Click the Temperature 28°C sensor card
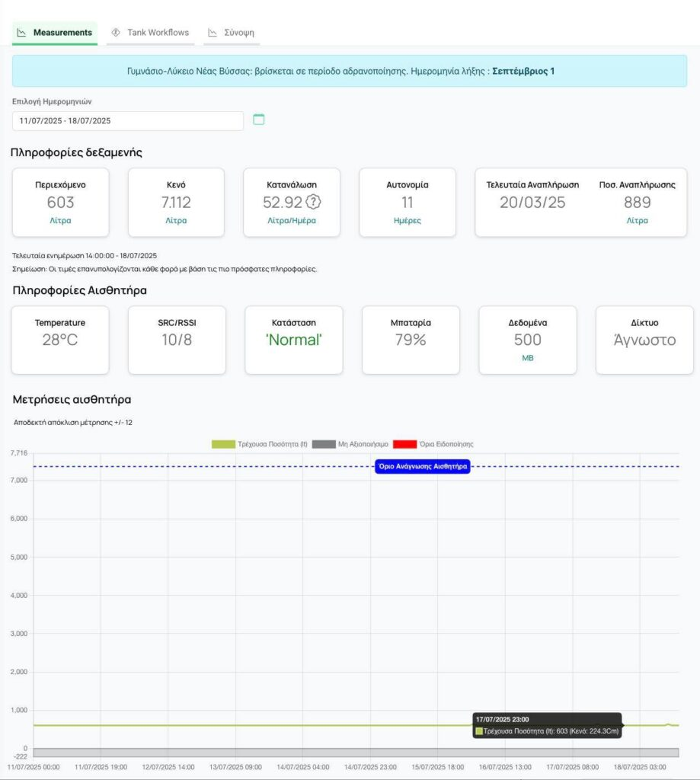Viewport: 700px width, 780px height. tap(60, 340)
